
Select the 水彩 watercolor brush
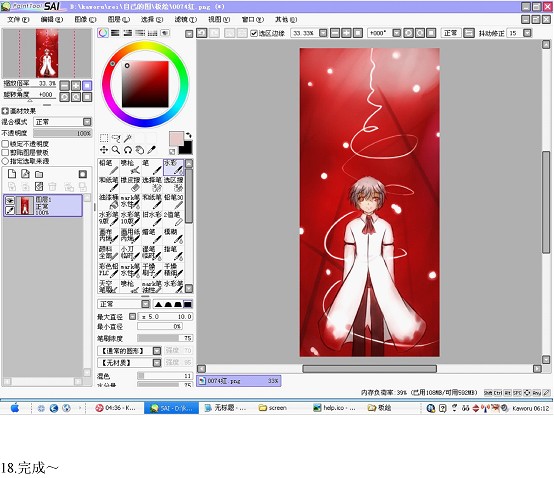point(173,167)
